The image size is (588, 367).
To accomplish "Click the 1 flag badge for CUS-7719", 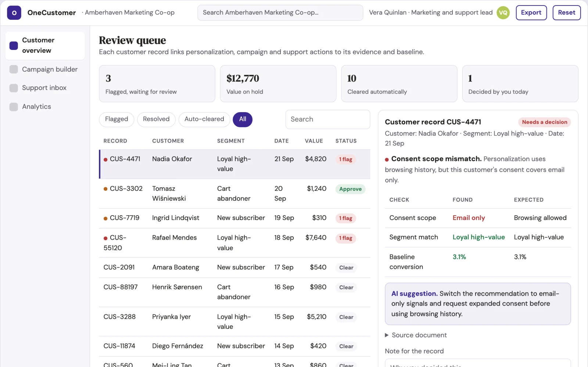I will [x=345, y=218].
